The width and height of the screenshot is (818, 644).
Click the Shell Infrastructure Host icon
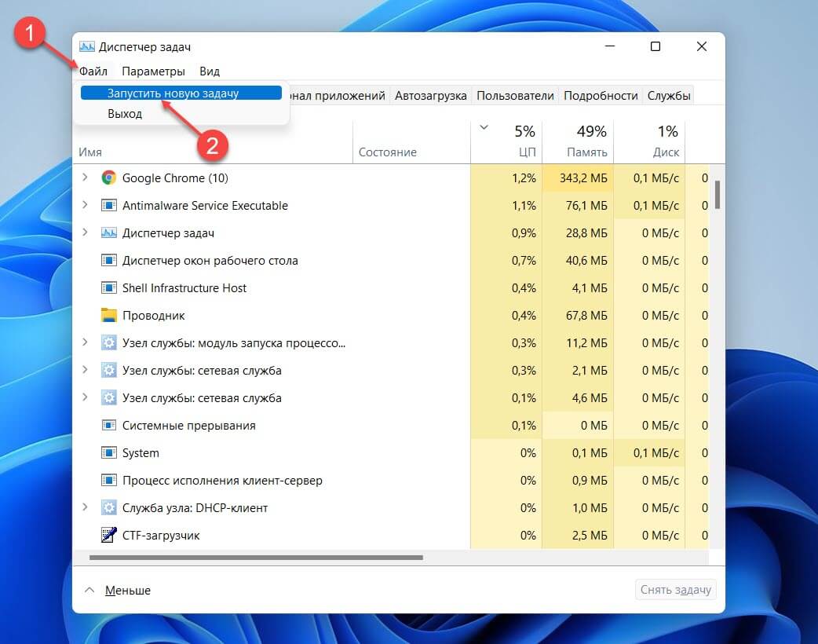[x=108, y=287]
